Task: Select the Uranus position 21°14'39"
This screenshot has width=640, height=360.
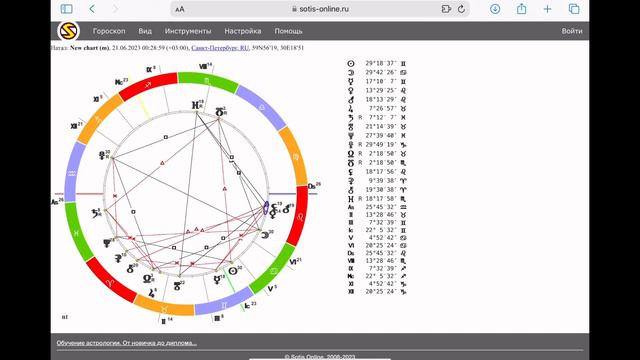Action: point(381,127)
